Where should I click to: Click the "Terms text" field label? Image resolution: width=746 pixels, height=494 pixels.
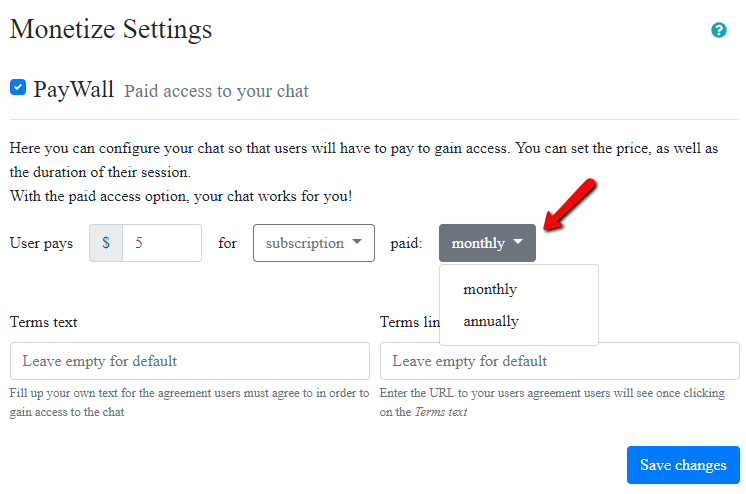(x=44, y=322)
